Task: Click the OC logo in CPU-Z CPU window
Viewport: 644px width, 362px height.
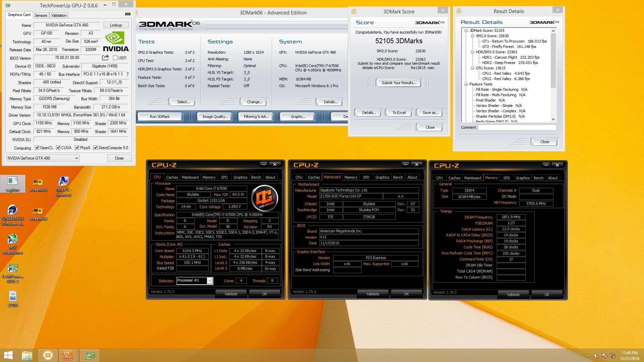Action: [265, 198]
